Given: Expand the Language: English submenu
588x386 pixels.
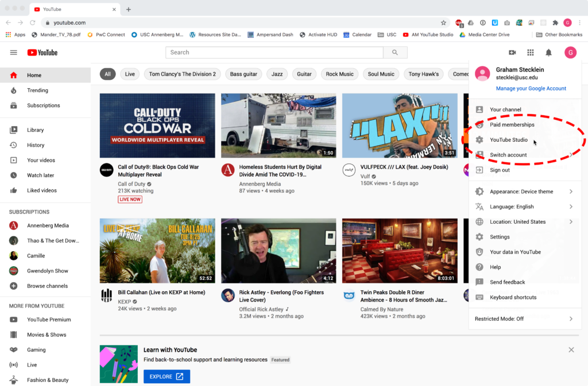Looking at the screenshot, I should (512, 206).
